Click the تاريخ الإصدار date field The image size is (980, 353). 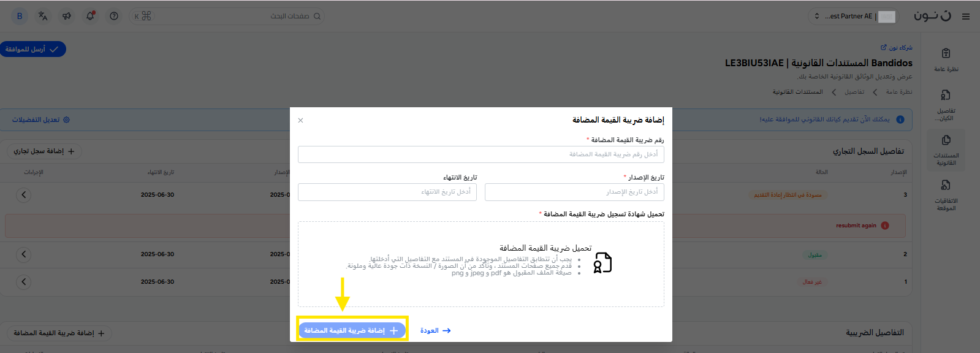574,192
